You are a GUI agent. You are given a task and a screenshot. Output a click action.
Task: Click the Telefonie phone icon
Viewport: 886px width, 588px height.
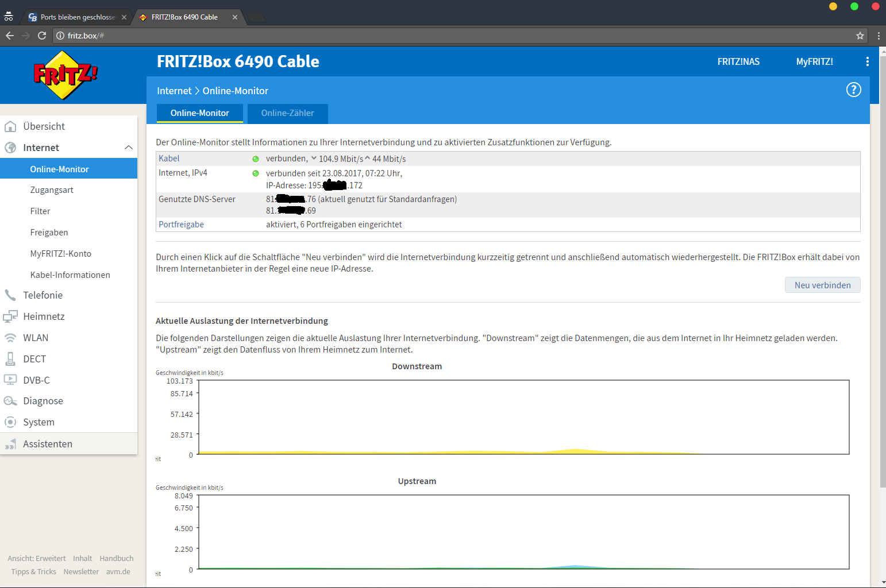click(x=10, y=295)
